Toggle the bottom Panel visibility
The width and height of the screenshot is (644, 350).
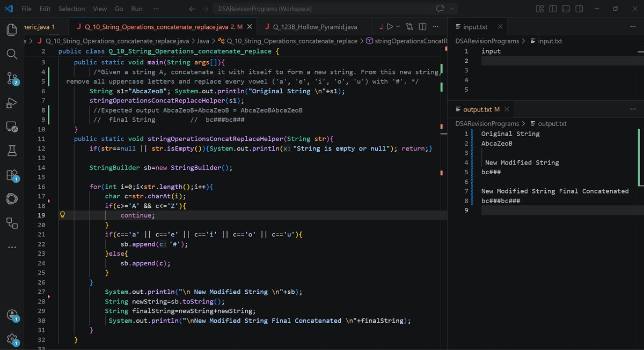coord(566,9)
